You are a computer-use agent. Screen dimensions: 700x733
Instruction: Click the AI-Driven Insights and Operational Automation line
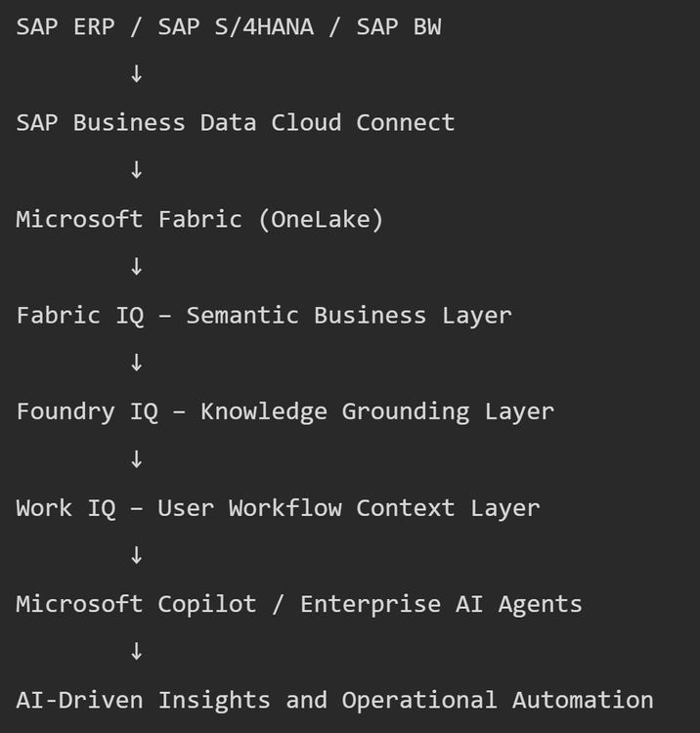tap(334, 700)
